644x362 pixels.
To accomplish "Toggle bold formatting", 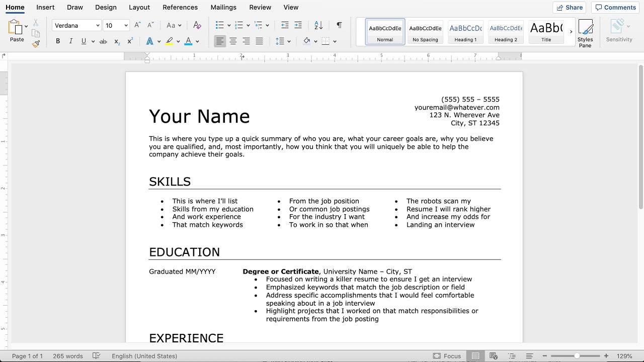I will point(58,41).
